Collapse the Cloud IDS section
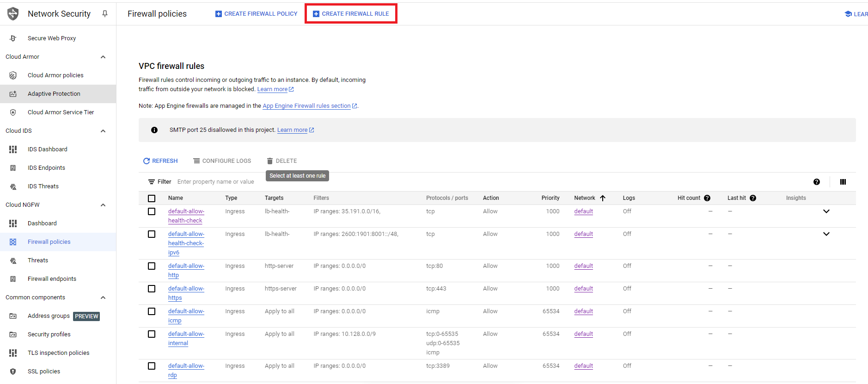The image size is (868, 384). pos(103,131)
